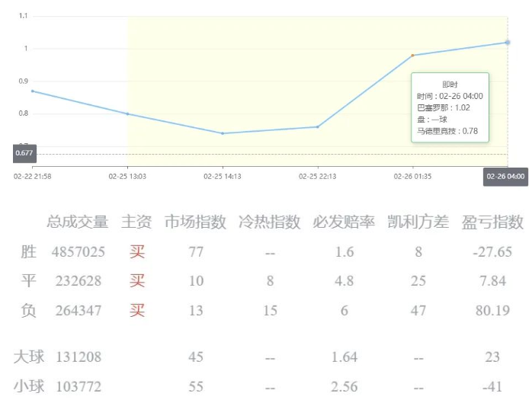This screenshot has height=406, width=532.
Task: Select the chart point at 02-25 22:13
Action: click(318, 127)
